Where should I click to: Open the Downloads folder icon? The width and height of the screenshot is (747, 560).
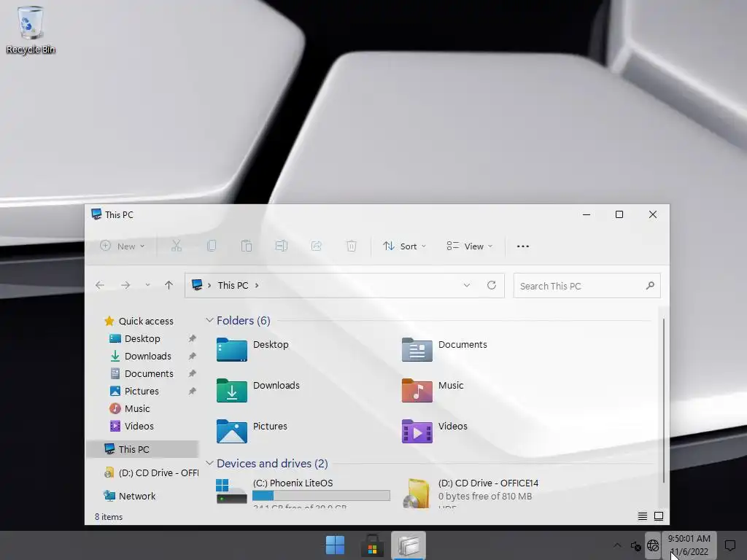pos(231,391)
